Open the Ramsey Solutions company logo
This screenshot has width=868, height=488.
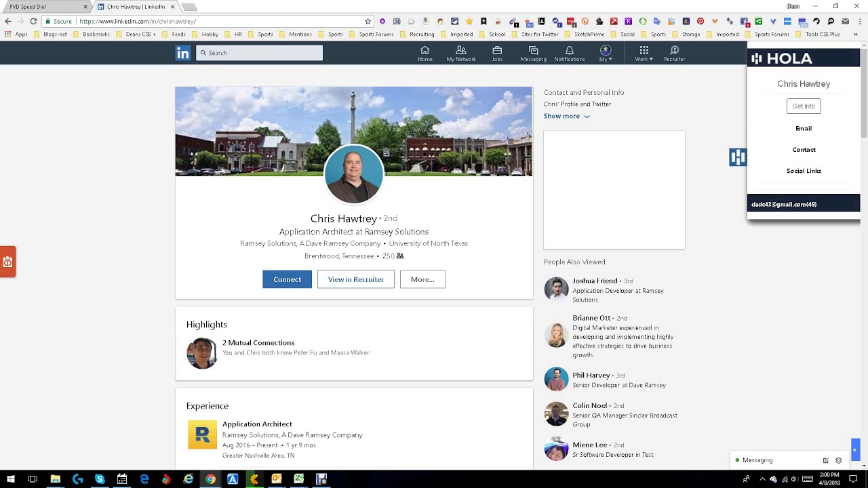click(x=202, y=435)
